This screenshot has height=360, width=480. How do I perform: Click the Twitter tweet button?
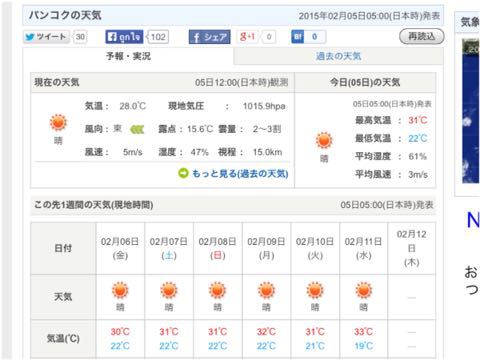coord(46,37)
